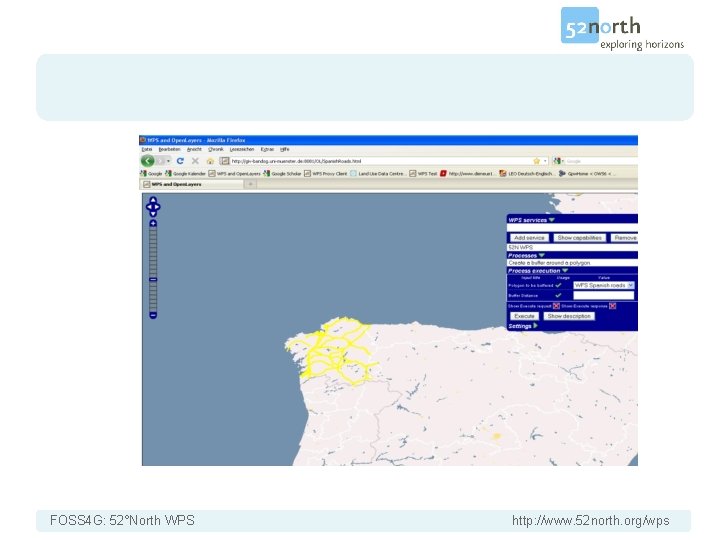The width and height of the screenshot is (720, 540).
Task: Click the stop loading X icon
Action: (x=195, y=161)
